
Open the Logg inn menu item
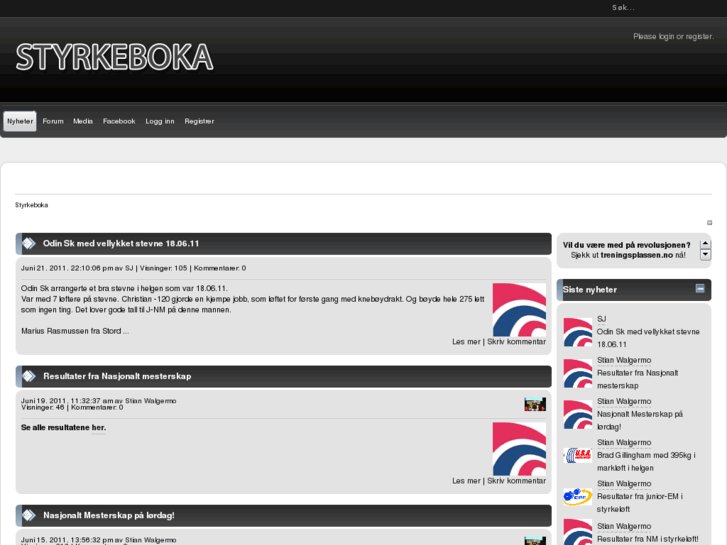(x=160, y=122)
